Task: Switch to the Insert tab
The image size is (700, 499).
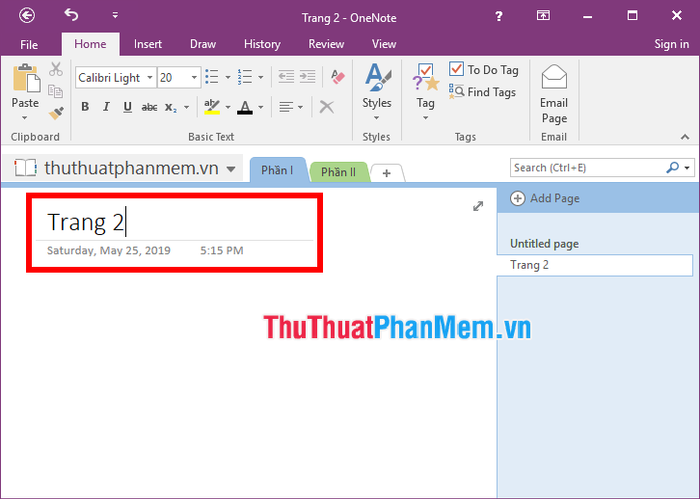Action: coord(148,44)
